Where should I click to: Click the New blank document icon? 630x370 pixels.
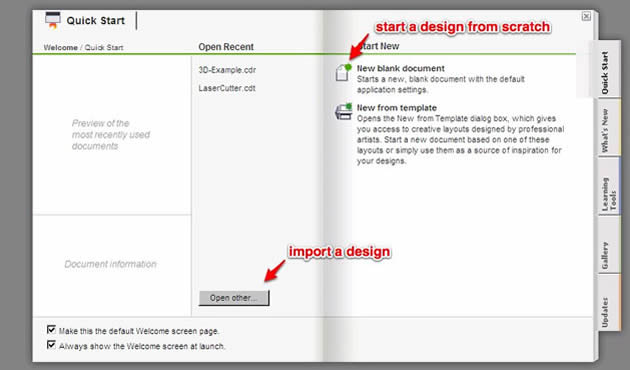(343, 72)
